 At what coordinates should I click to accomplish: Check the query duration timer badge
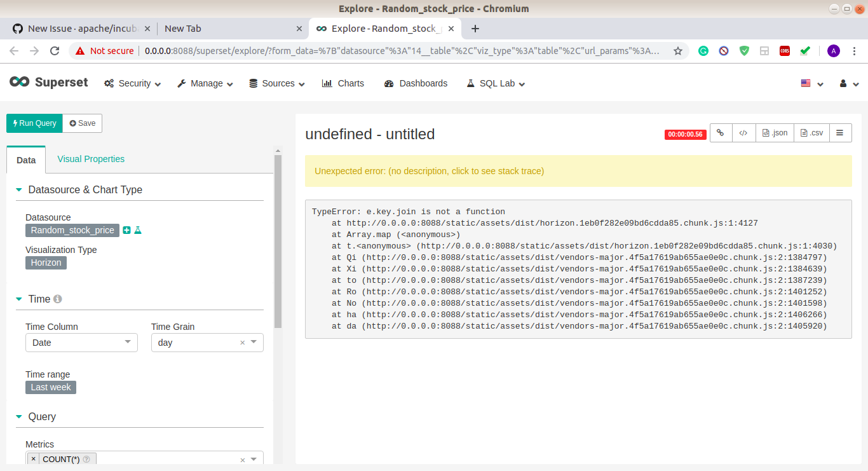tap(685, 134)
